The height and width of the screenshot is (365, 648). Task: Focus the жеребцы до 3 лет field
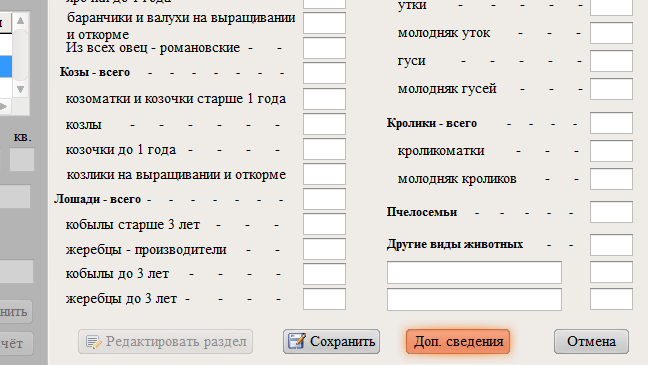pos(324,299)
